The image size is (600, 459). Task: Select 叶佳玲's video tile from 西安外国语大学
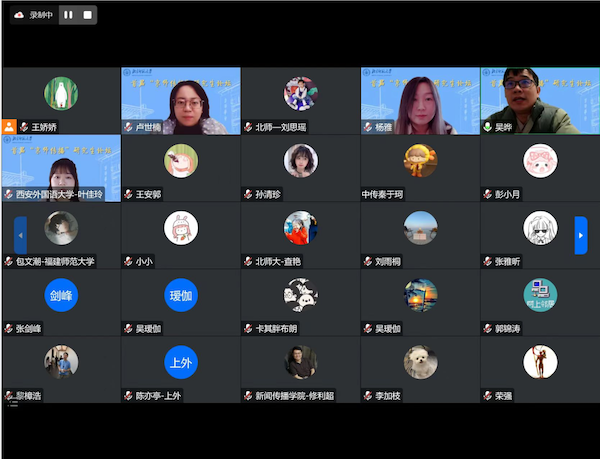point(61,168)
